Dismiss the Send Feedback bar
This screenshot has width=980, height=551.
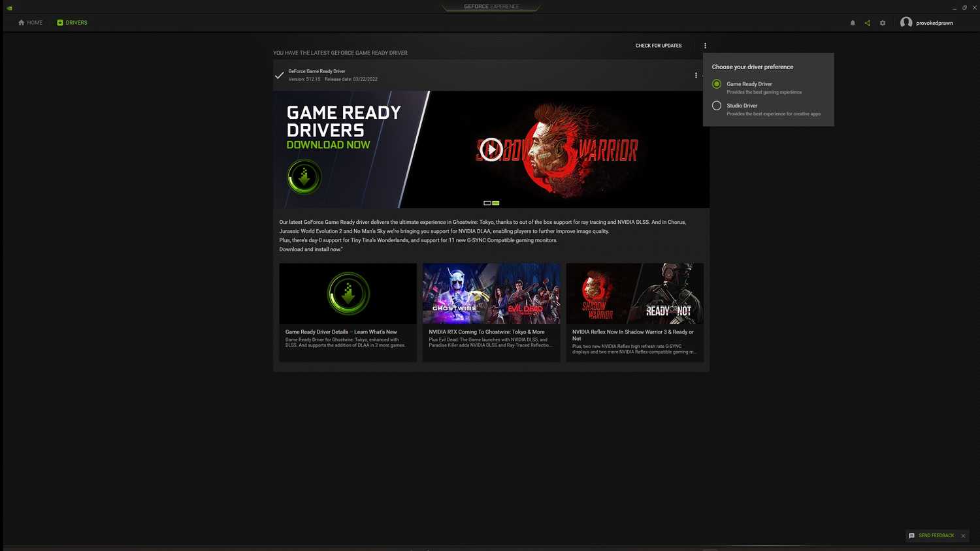[963, 536]
